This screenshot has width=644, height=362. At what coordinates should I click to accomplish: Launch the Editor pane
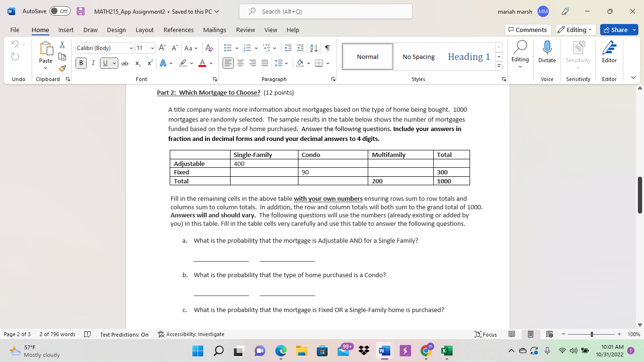point(609,53)
